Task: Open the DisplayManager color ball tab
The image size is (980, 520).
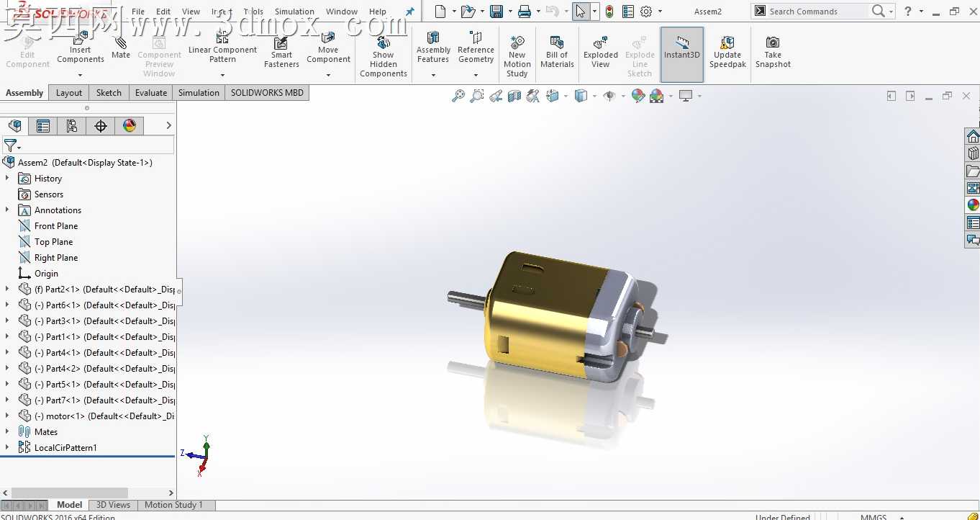Action: [130, 126]
